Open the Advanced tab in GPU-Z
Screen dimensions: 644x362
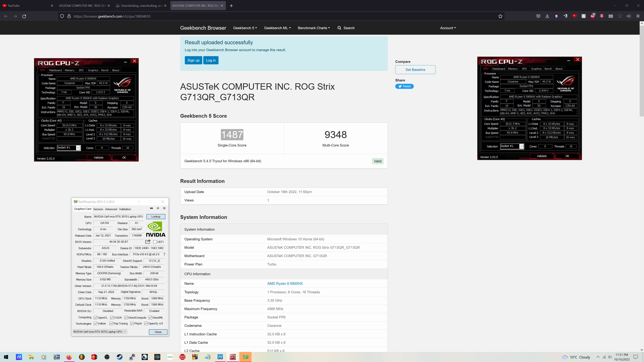(x=111, y=209)
